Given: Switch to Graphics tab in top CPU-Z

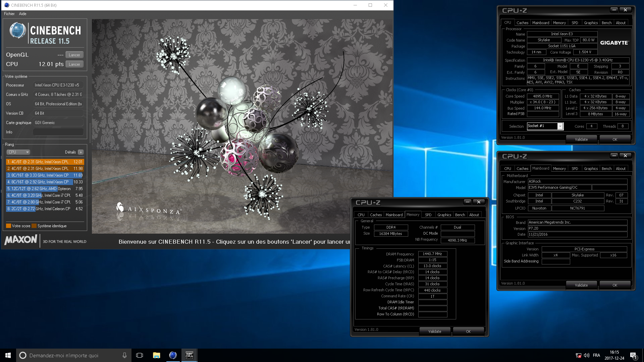Looking at the screenshot, I should tap(591, 23).
